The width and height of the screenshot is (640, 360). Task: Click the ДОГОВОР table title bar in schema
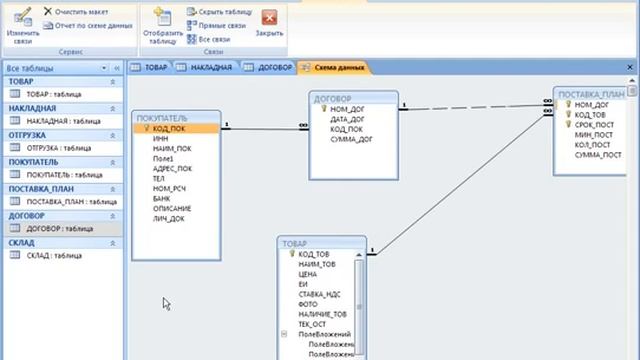(353, 98)
